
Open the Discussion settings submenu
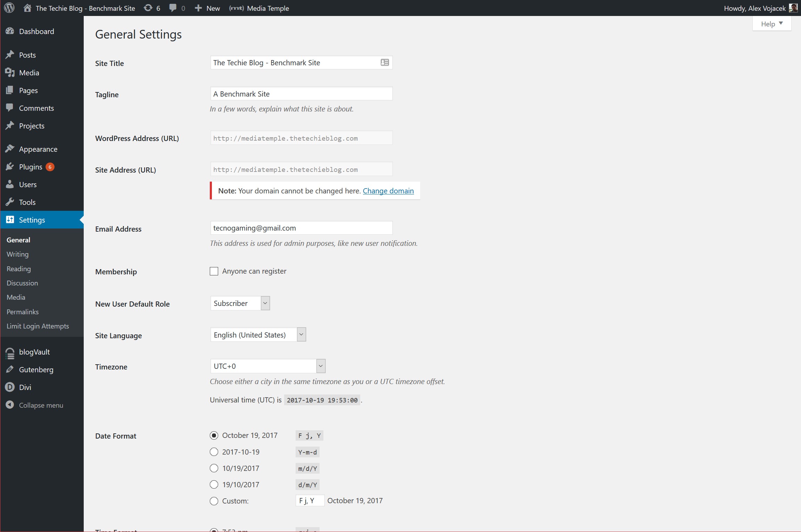click(x=22, y=283)
